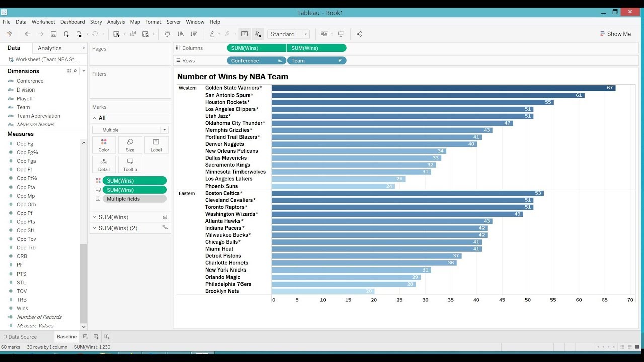This screenshot has width=644, height=362.
Task: Open the File menu
Action: pos(7,22)
